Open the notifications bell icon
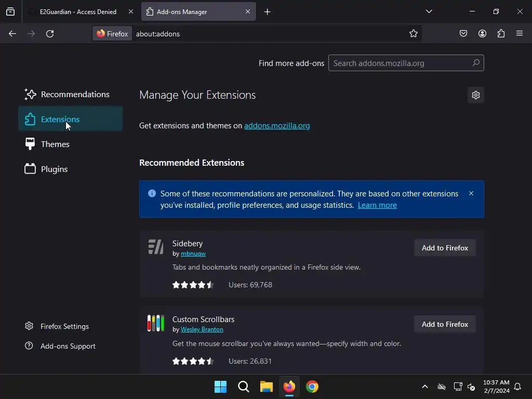This screenshot has height=399, width=532. pyautogui.click(x=517, y=387)
